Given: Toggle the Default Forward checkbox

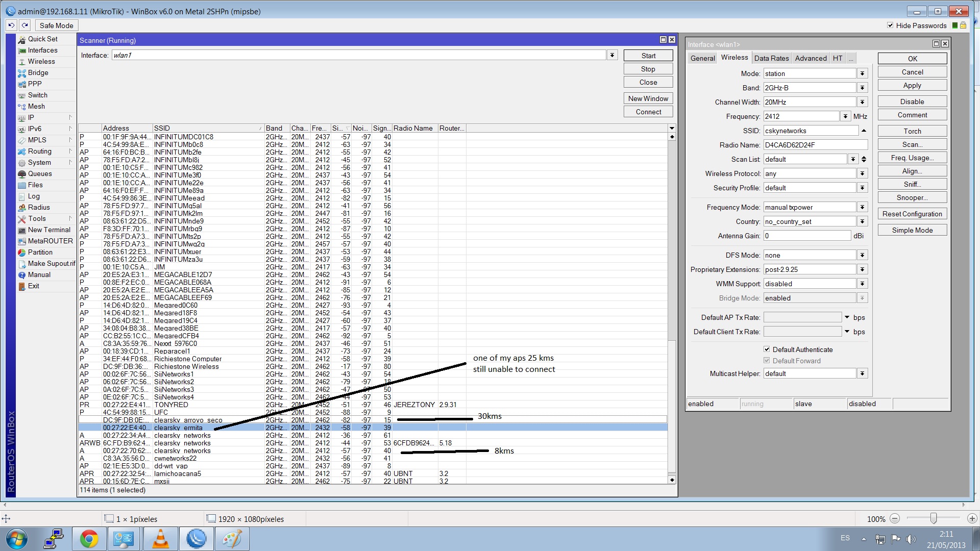Looking at the screenshot, I should (767, 361).
